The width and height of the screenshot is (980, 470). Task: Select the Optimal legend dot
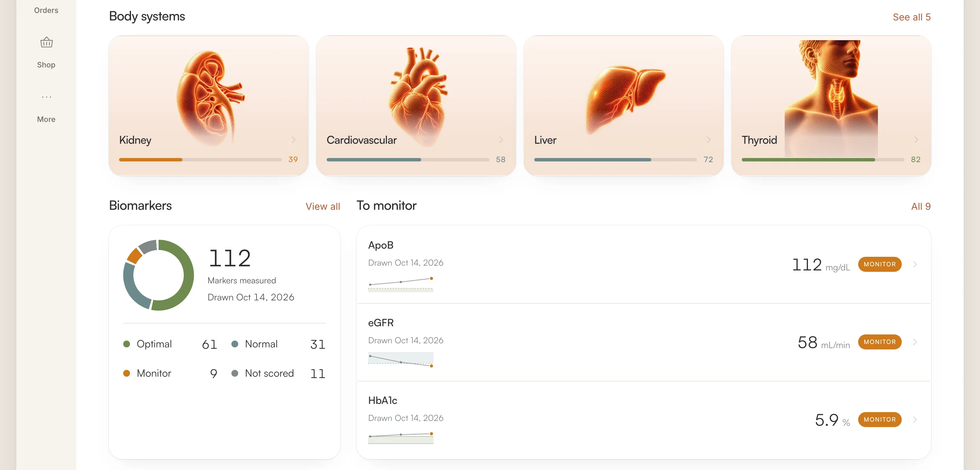tap(127, 344)
